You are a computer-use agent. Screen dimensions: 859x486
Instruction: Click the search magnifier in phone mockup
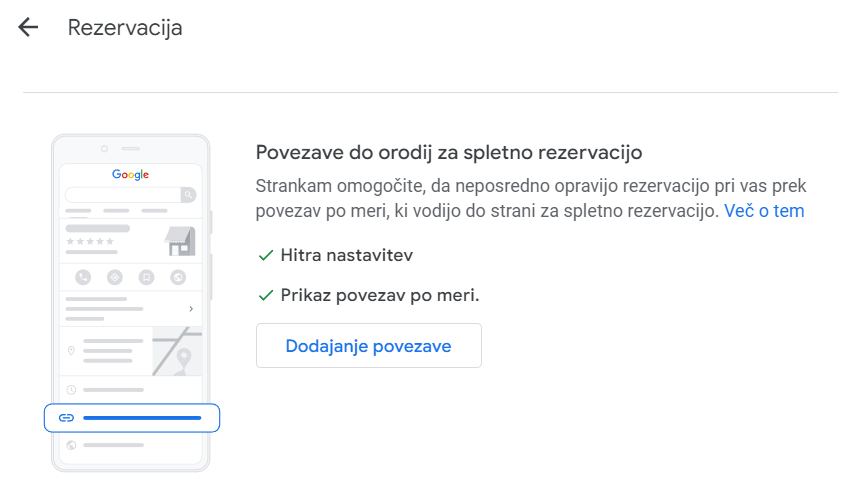pos(188,195)
